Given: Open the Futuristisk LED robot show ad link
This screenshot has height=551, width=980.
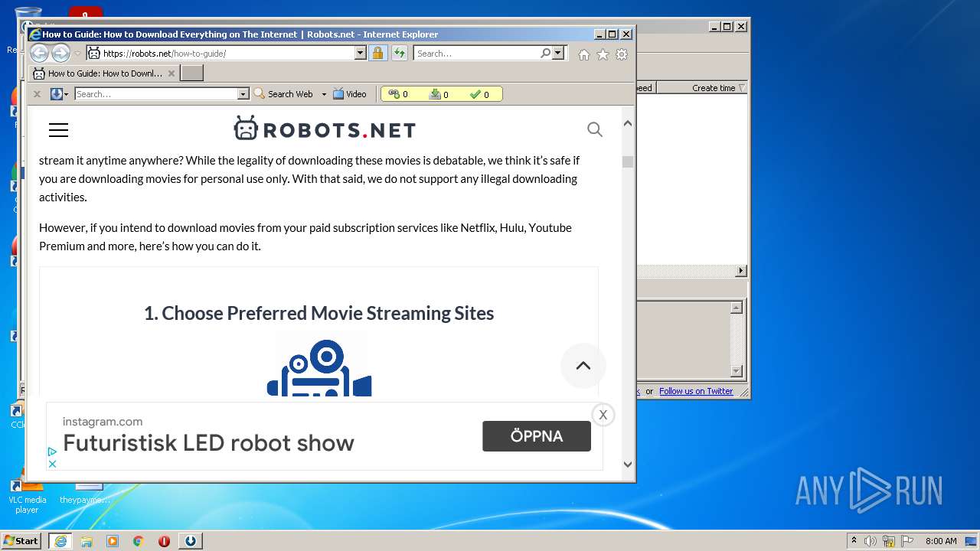Looking at the screenshot, I should (x=208, y=442).
